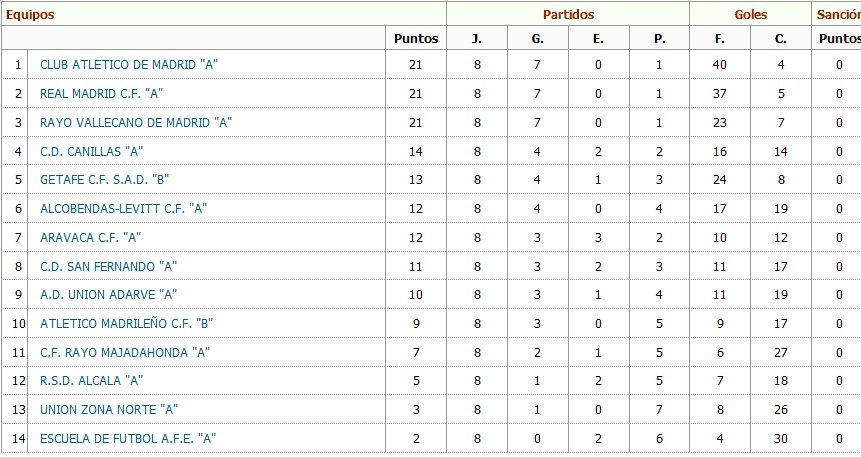Open R.S.D. ALCALA "A" team link
The image size is (861, 457).
(92, 381)
